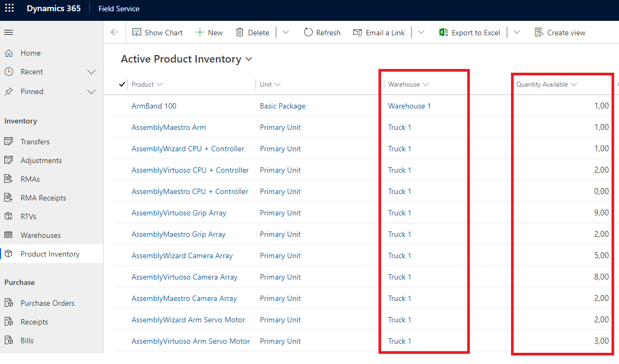Click the RMAs sidebar icon
Viewport: 619px width, 364px height.
pos(9,179)
